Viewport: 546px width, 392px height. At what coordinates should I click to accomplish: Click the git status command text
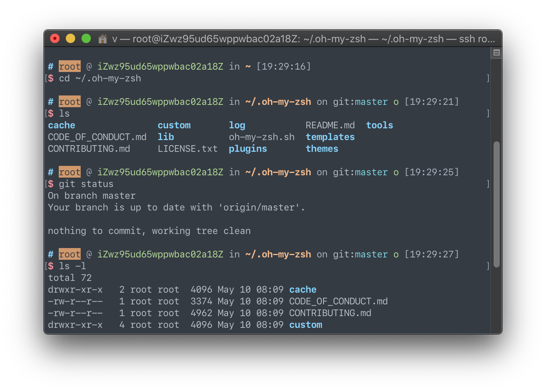[86, 184]
